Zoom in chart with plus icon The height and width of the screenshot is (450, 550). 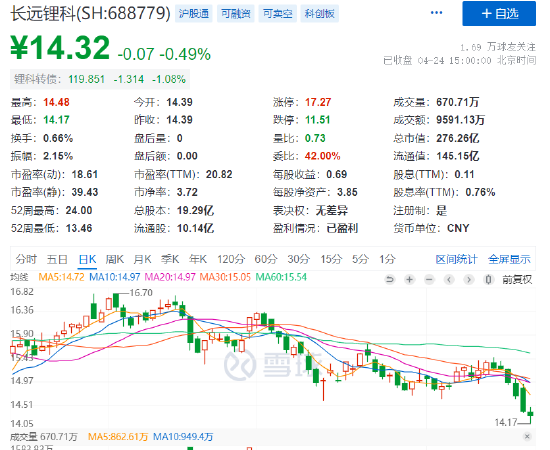click(x=409, y=280)
